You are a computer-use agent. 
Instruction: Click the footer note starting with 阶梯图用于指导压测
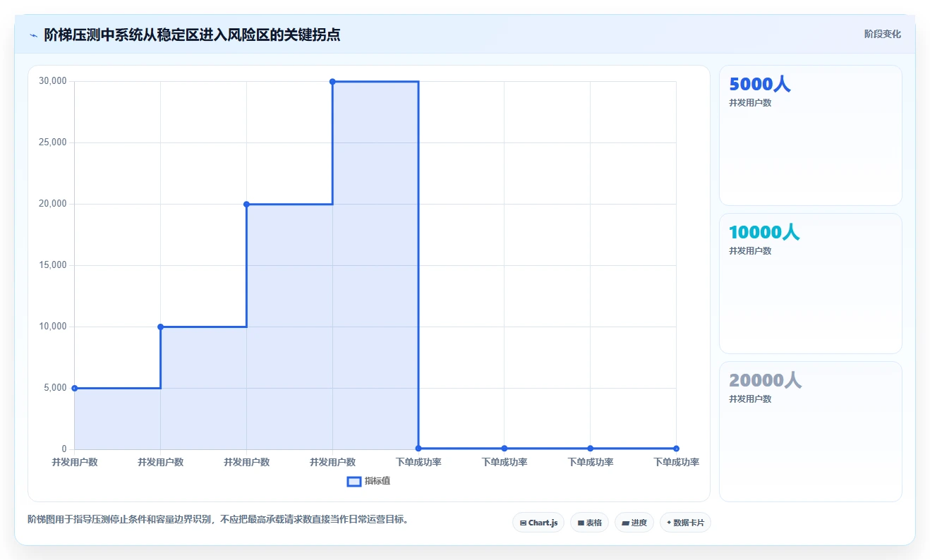218,519
